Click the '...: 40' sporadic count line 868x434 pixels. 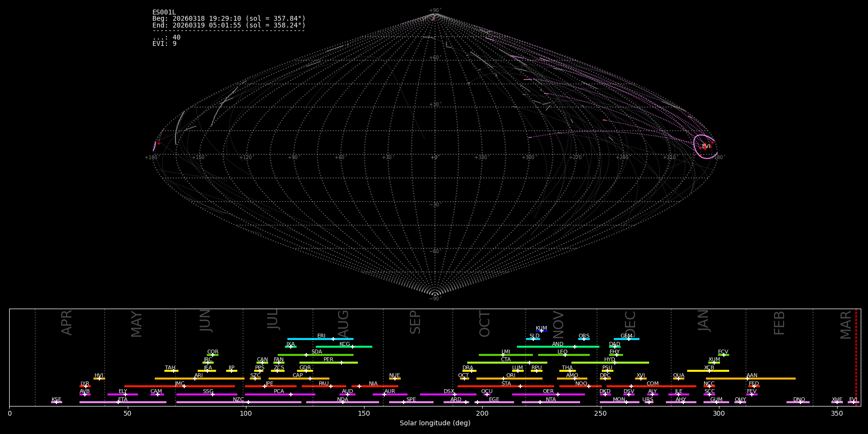point(166,37)
